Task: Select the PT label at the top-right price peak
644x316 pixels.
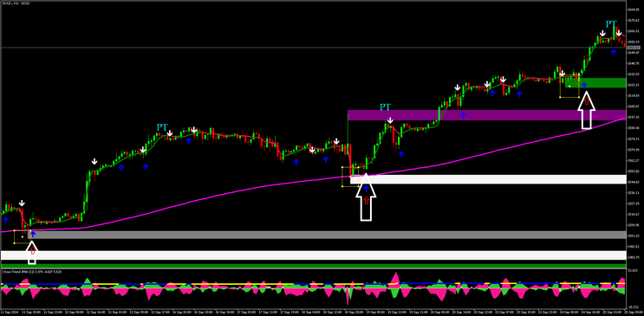Action: click(x=612, y=23)
